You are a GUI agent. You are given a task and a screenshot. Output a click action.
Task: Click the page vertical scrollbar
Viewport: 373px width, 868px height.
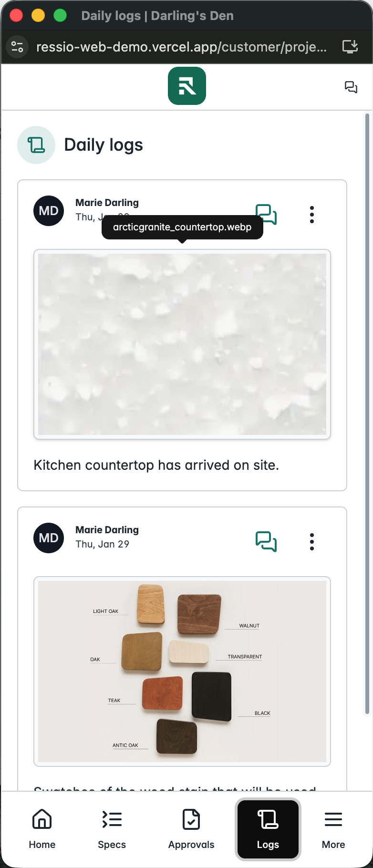click(367, 414)
